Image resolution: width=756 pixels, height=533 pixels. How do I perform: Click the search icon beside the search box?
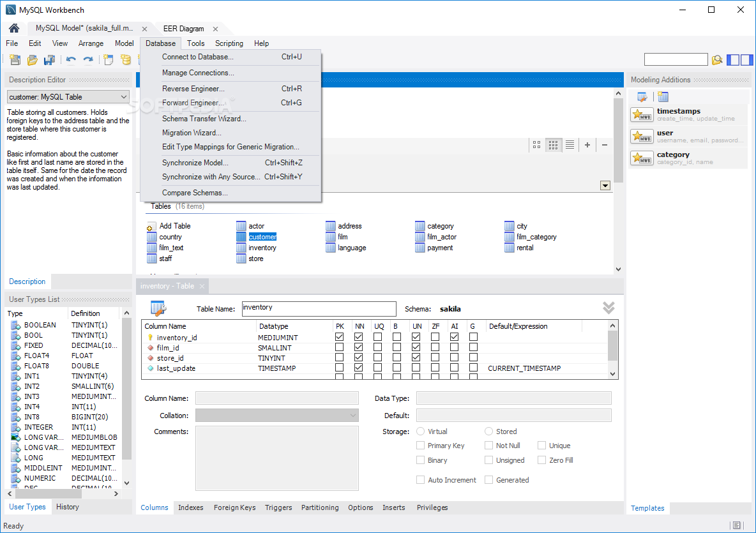click(x=717, y=60)
